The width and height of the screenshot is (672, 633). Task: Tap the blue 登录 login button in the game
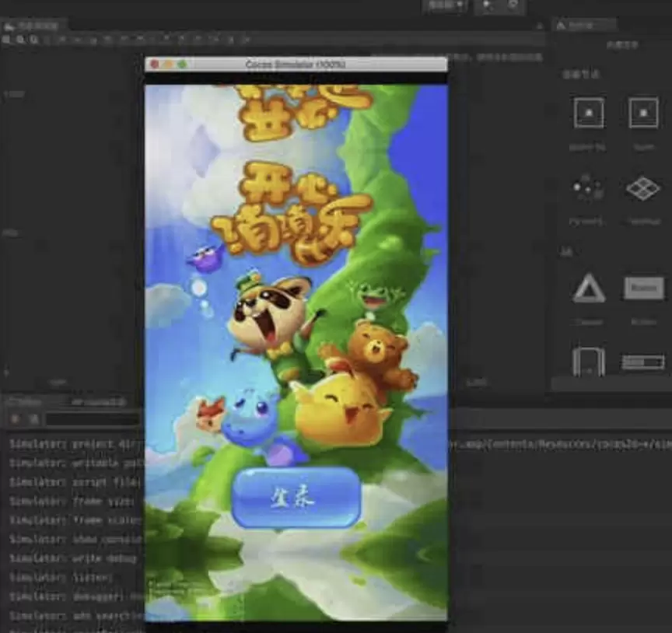point(296,498)
